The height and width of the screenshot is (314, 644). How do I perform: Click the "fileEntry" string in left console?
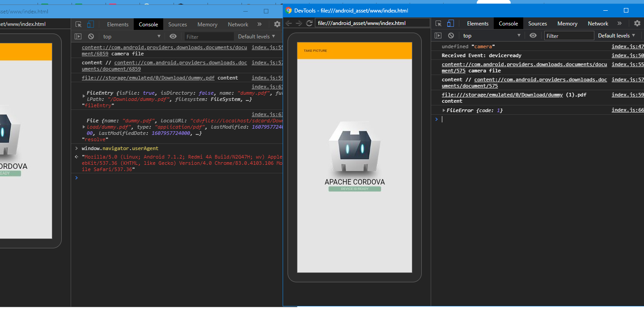98,105
